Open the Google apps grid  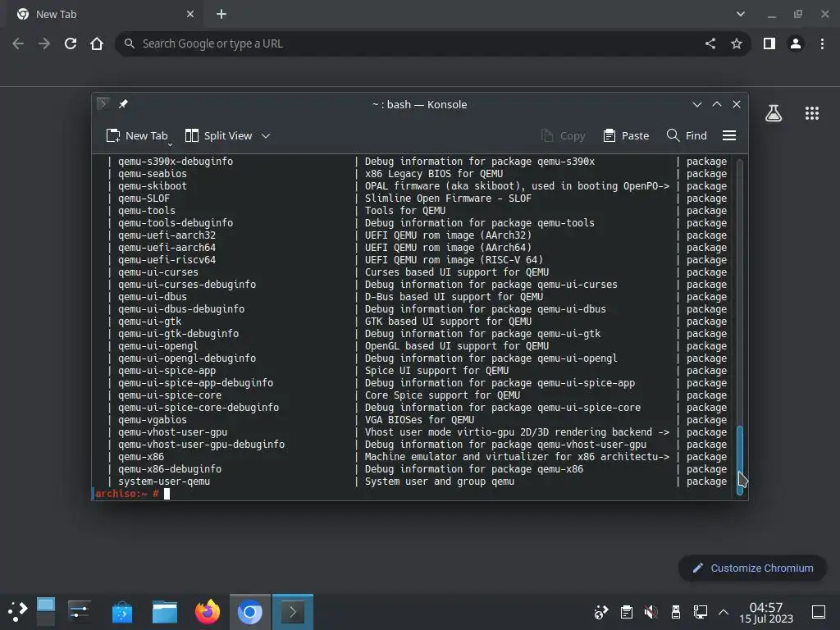pos(811,113)
